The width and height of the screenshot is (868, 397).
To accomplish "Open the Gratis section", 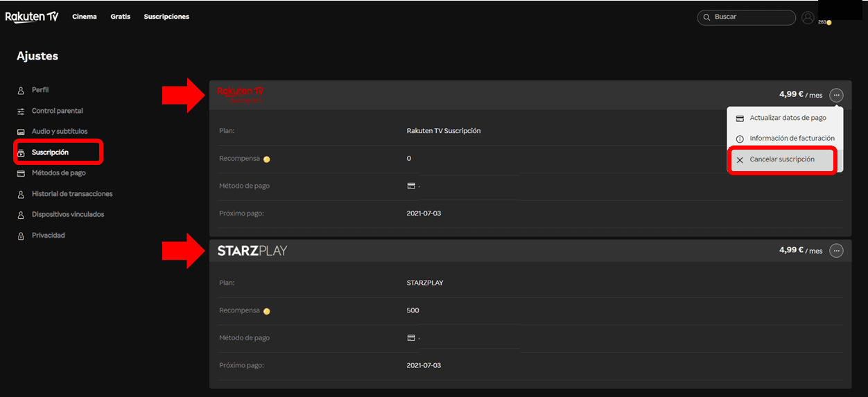I will [120, 17].
